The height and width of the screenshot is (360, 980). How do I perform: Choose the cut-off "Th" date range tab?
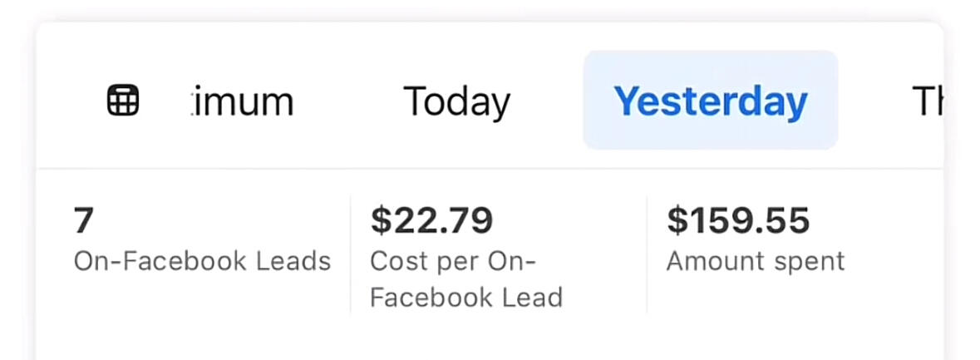coord(928,102)
